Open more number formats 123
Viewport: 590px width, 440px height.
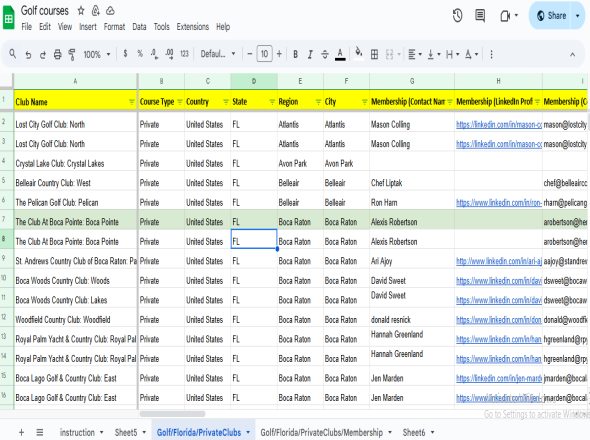click(x=184, y=54)
